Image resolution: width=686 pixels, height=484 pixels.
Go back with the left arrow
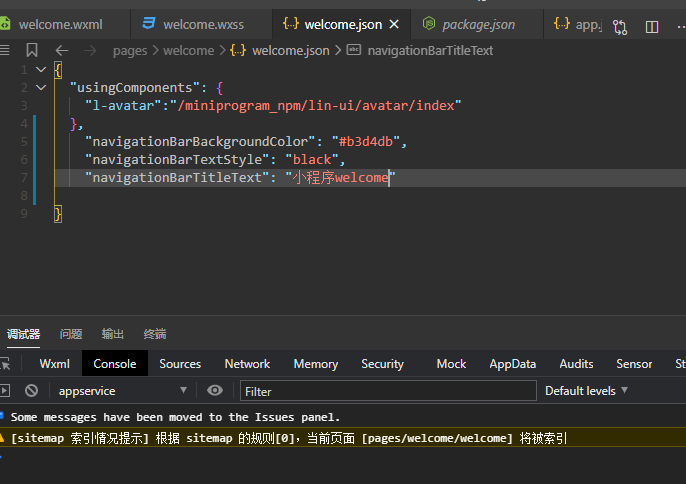pyautogui.click(x=62, y=50)
